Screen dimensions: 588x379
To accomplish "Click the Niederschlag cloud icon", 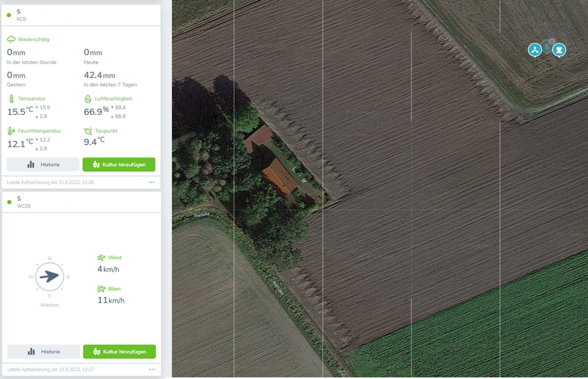I will pos(11,39).
